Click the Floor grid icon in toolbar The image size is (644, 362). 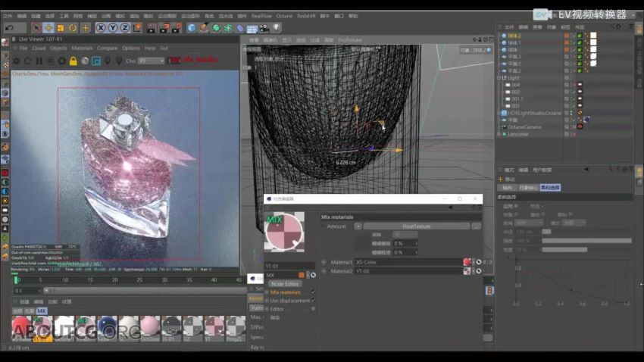(252, 28)
